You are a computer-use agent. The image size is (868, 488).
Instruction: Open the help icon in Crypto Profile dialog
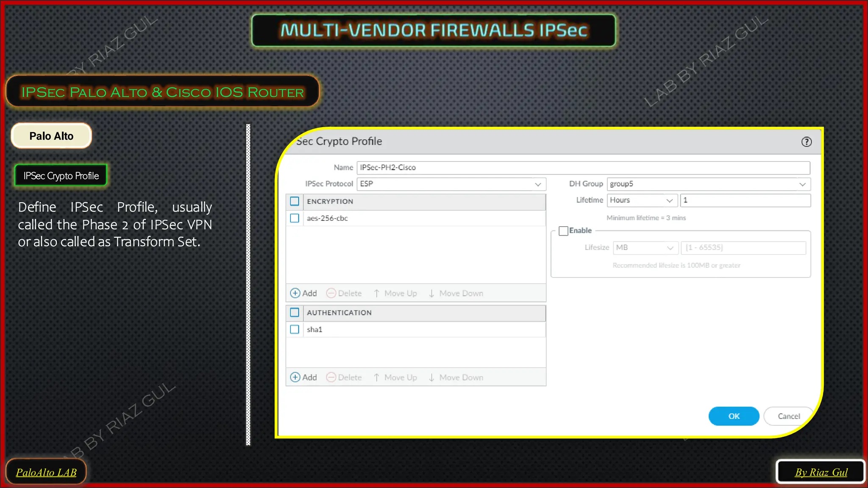pyautogui.click(x=806, y=142)
